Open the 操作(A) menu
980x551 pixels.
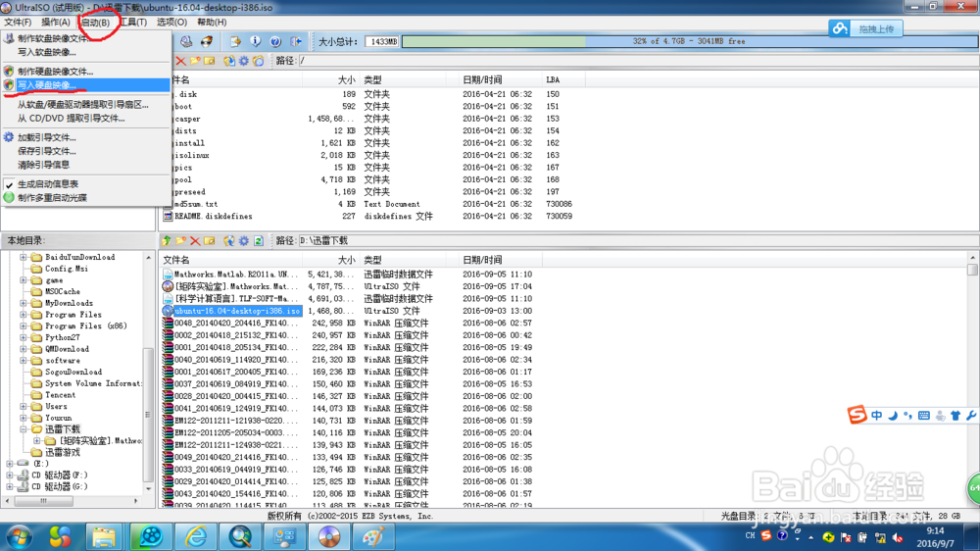(x=56, y=22)
